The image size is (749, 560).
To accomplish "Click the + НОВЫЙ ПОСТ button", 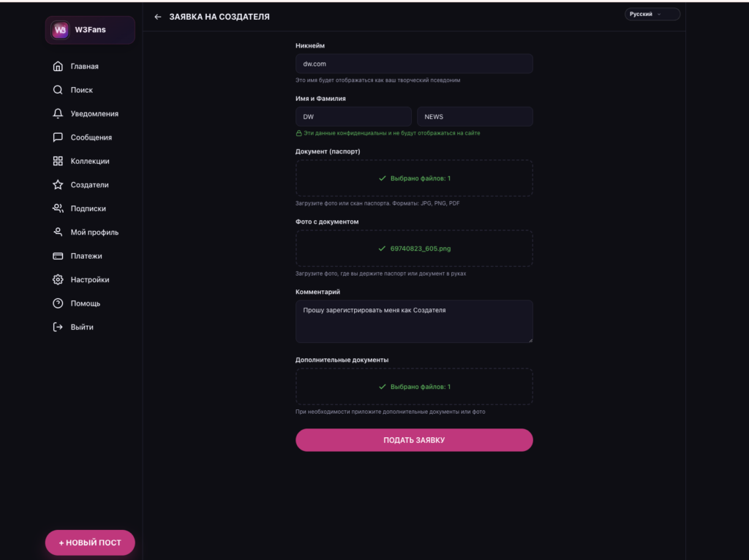I will [90, 542].
